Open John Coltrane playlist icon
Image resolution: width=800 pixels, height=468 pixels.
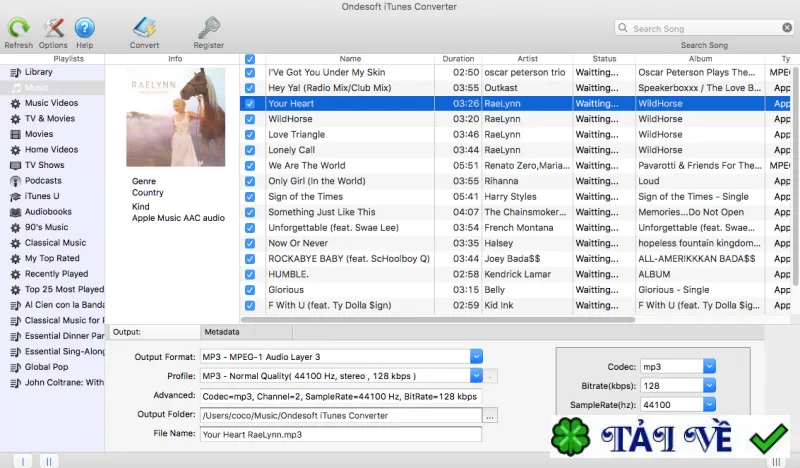tap(16, 383)
